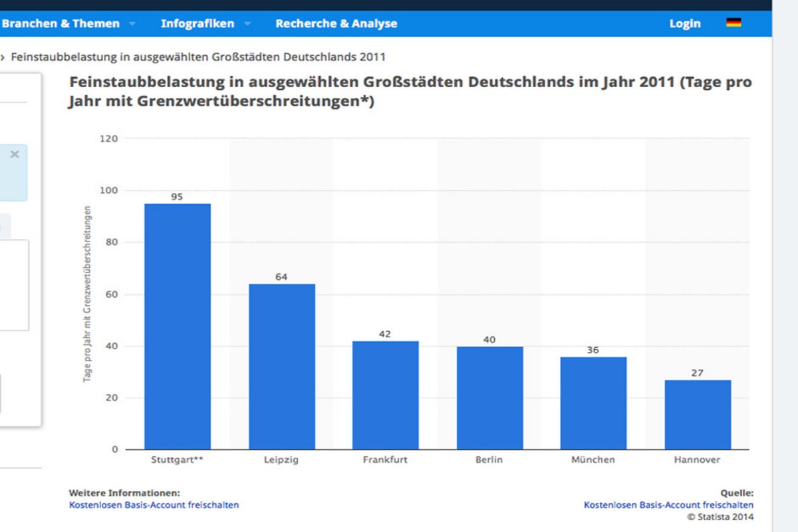This screenshot has width=798, height=532.
Task: Open the Infografiken menu
Action: point(198,23)
